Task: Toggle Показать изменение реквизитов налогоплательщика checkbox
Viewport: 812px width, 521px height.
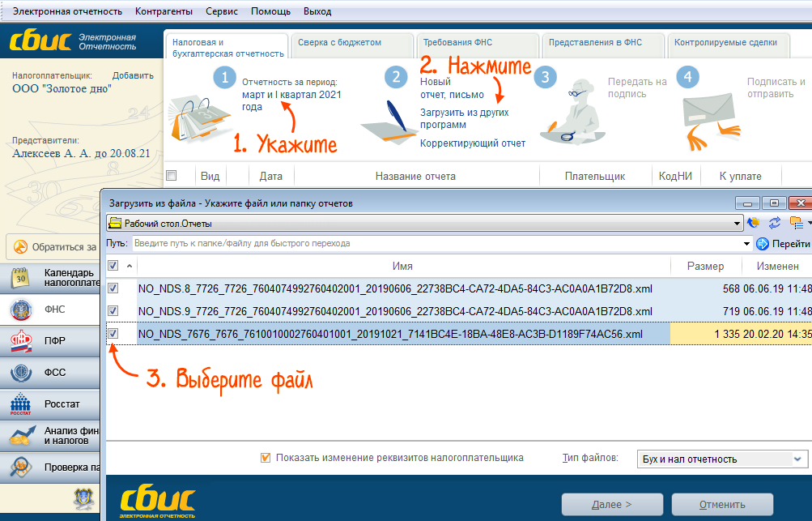Action: 266,458
